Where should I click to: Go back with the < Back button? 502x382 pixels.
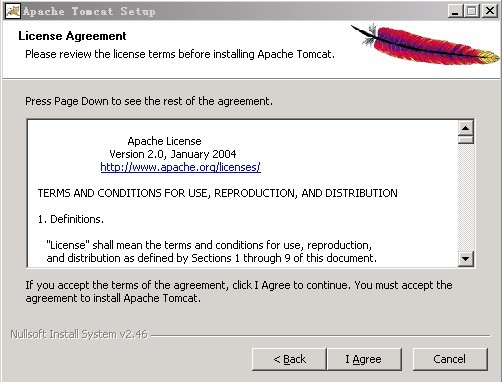[289, 359]
